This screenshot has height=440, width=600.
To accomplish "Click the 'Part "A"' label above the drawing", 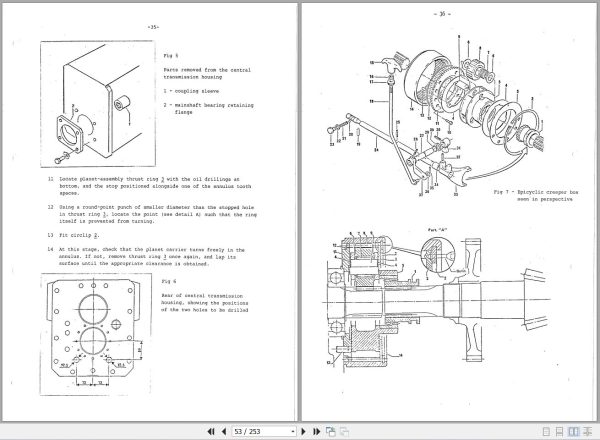I will tap(437, 230).
